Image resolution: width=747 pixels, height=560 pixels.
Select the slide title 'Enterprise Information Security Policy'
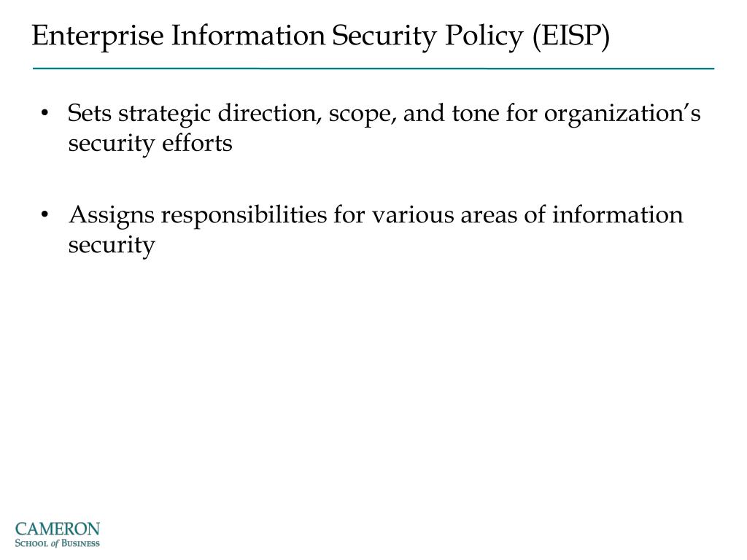[277, 36]
